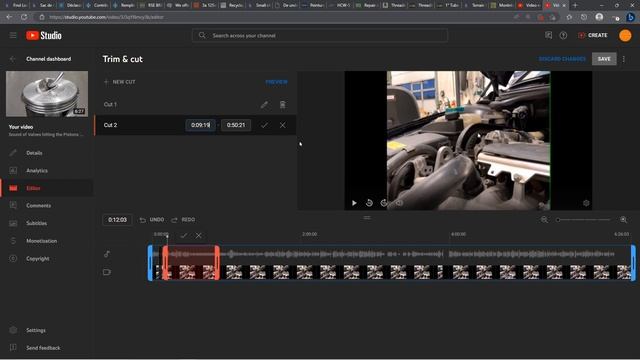Open the browser profile icon
Viewport: 640px width, 360px height.
tap(599, 17)
